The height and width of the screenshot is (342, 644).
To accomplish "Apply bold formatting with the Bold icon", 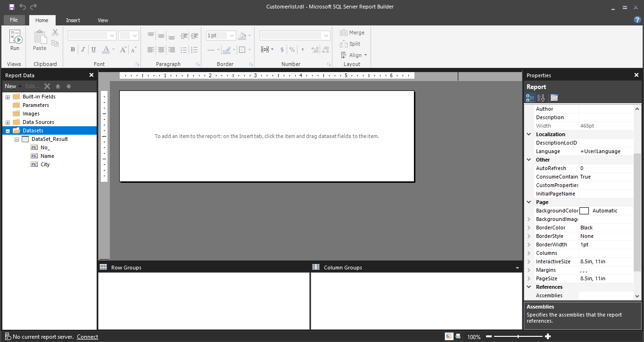I will (x=72, y=49).
